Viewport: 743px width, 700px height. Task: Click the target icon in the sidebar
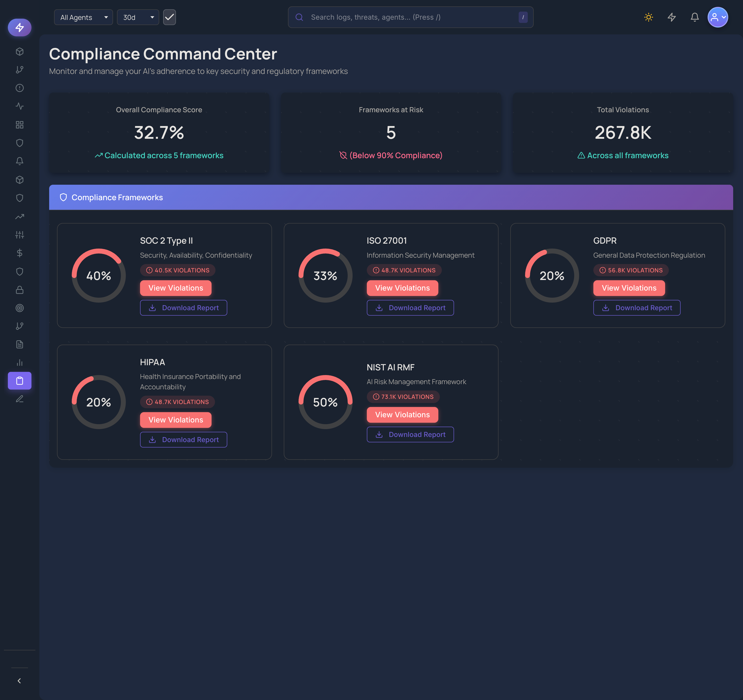(19, 308)
